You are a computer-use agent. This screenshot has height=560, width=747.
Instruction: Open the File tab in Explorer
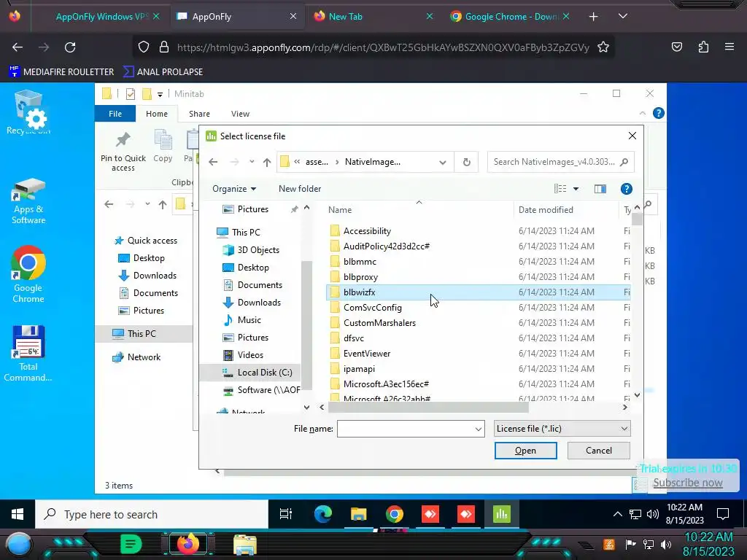(x=115, y=114)
